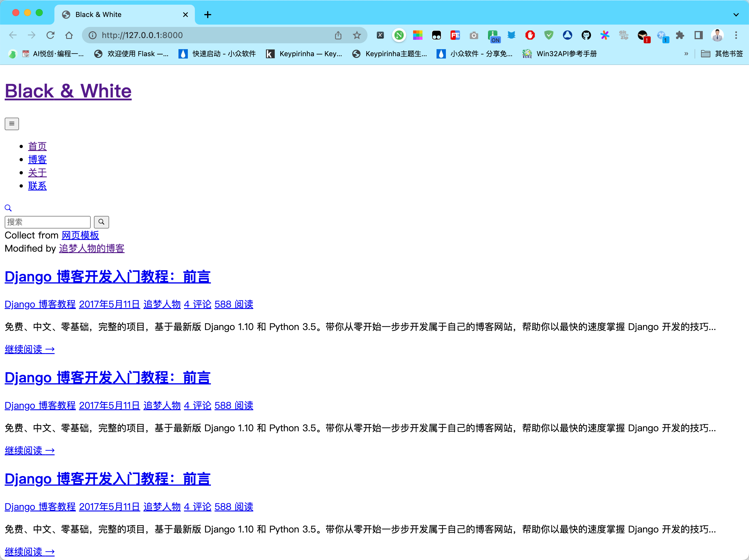Viewport: 749px width, 560px height.
Task: Click 继续阅读 → under the first post
Action: point(30,349)
